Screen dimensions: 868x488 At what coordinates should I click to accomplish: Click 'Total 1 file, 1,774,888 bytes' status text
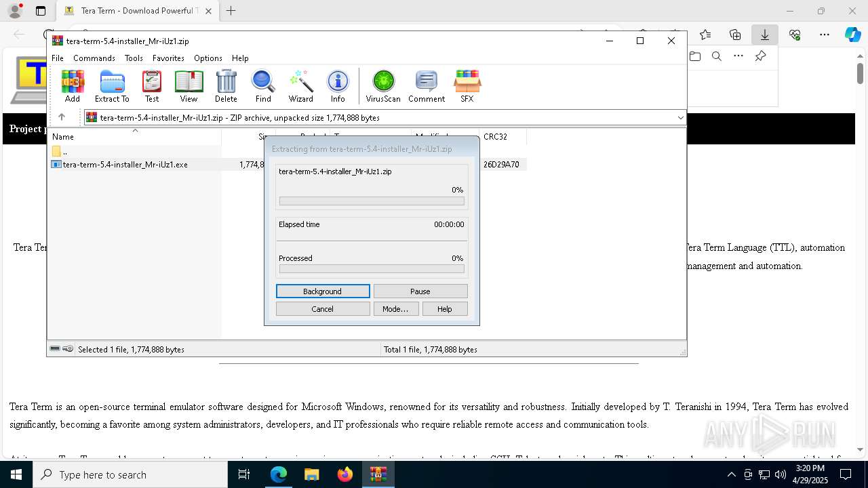click(431, 350)
